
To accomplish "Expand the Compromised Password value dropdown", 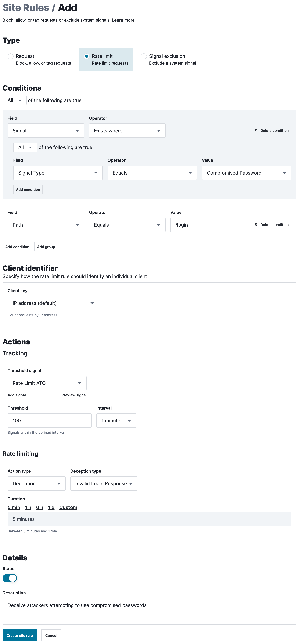I will tap(246, 173).
